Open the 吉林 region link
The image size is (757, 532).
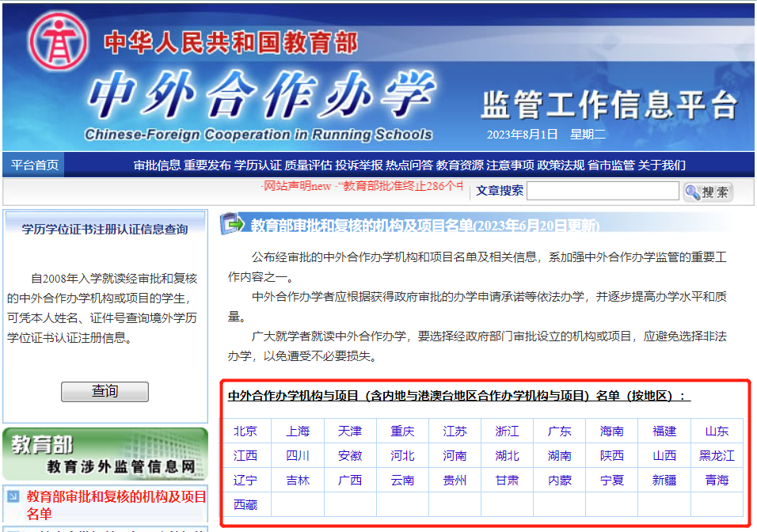(298, 481)
